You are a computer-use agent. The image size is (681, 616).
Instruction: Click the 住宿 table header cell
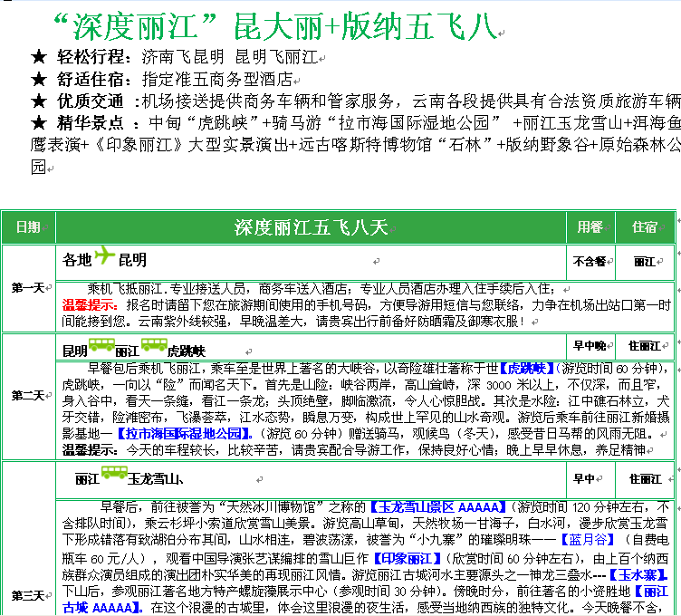pos(645,226)
